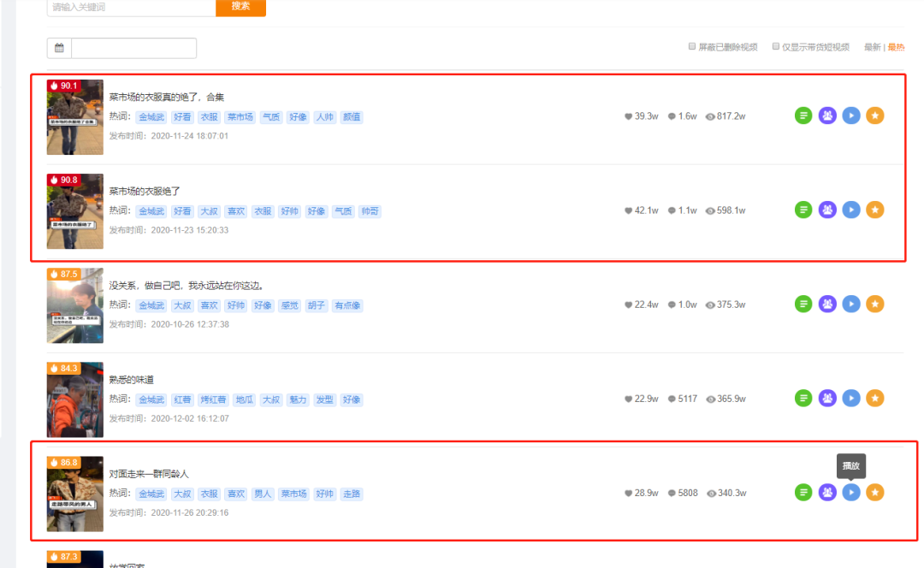Open title 菜市场的衣服真的绝了，合集

point(166,98)
